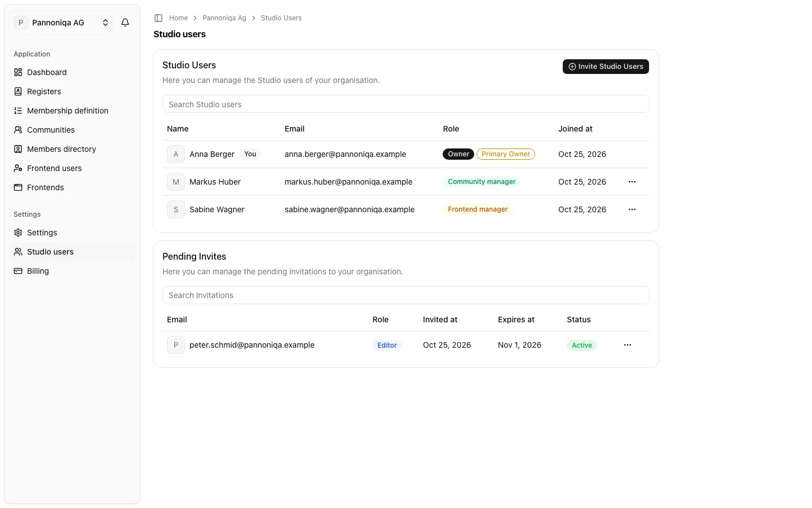Click the Invite Studio Users button
Screen dimensions: 812x508
[x=606, y=67]
